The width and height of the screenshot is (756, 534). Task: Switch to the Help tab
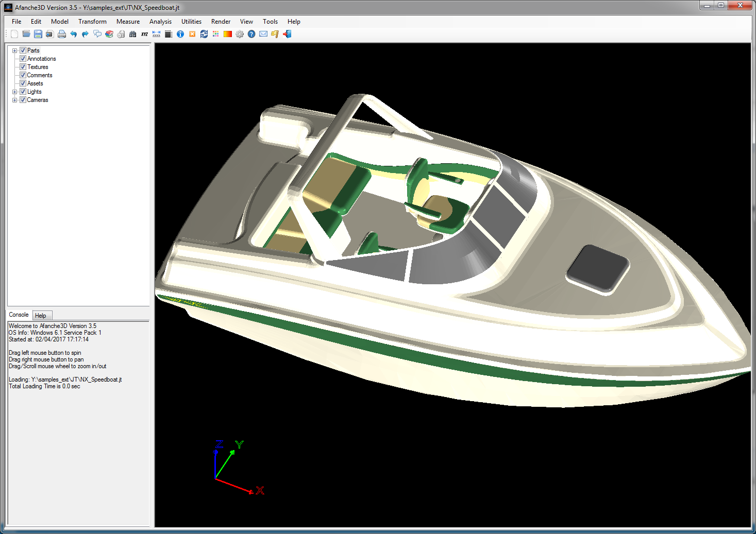41,316
